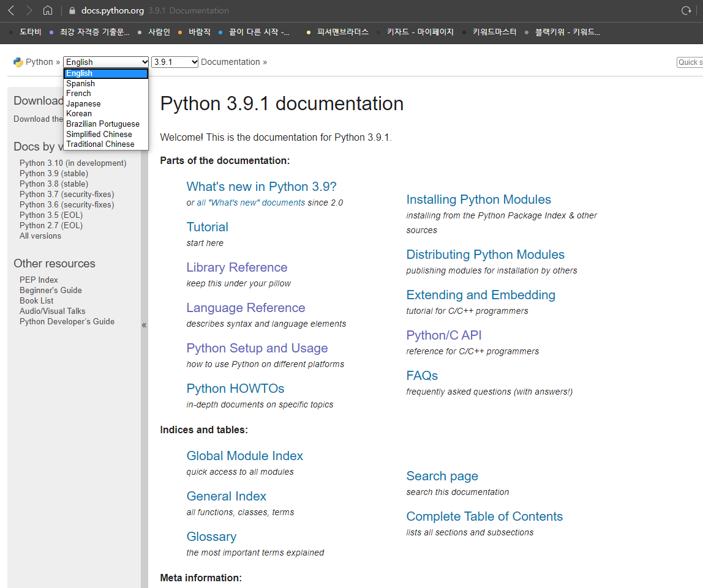Open Python 3.6 (security-fixes) docs
The height and width of the screenshot is (588, 703).
[67, 204]
